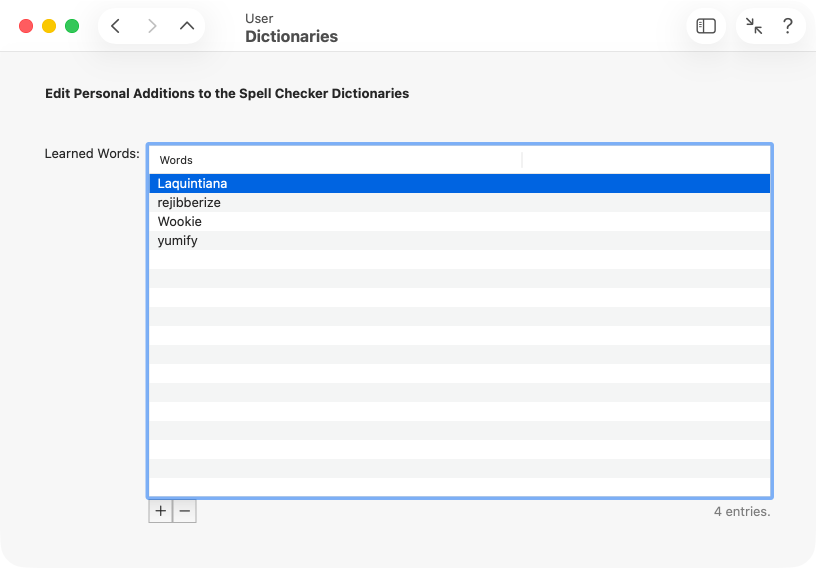Navigate up with the upward chevron button
Image resolution: width=816 pixels, height=568 pixels.
pyautogui.click(x=187, y=26)
